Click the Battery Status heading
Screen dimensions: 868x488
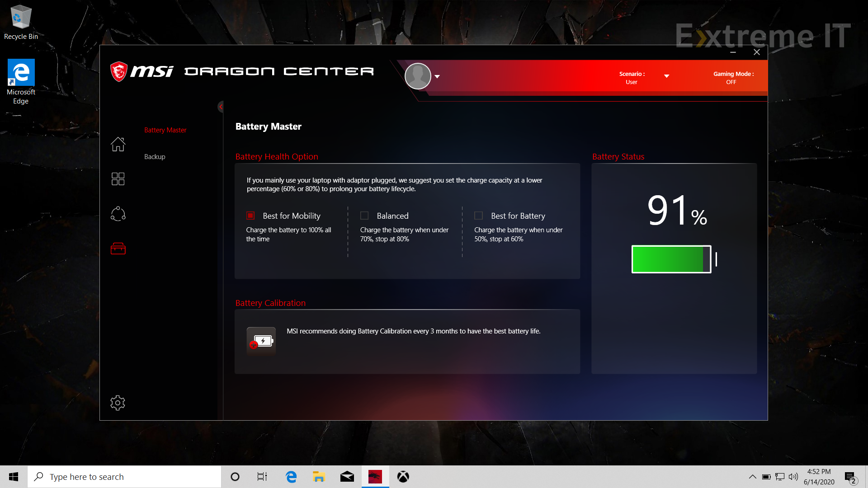618,157
